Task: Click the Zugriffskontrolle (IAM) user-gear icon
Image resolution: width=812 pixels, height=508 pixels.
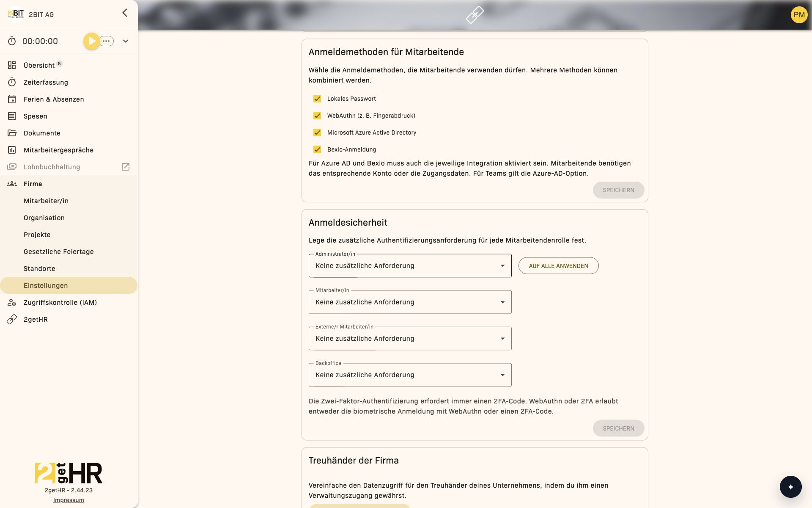Action: 12,302
